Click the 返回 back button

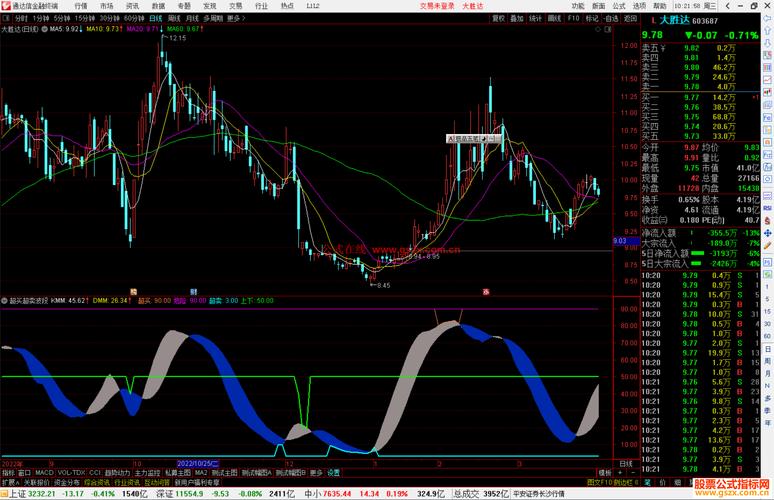[x=630, y=18]
